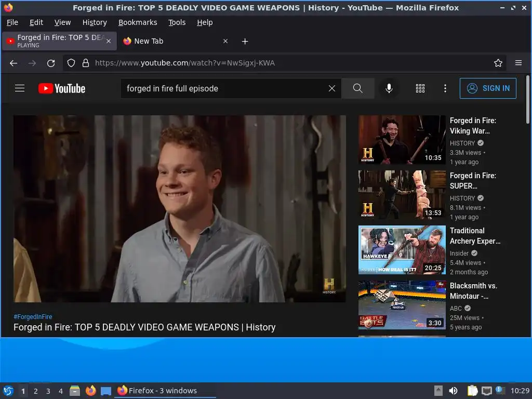Click the YouTube logo

click(62, 88)
